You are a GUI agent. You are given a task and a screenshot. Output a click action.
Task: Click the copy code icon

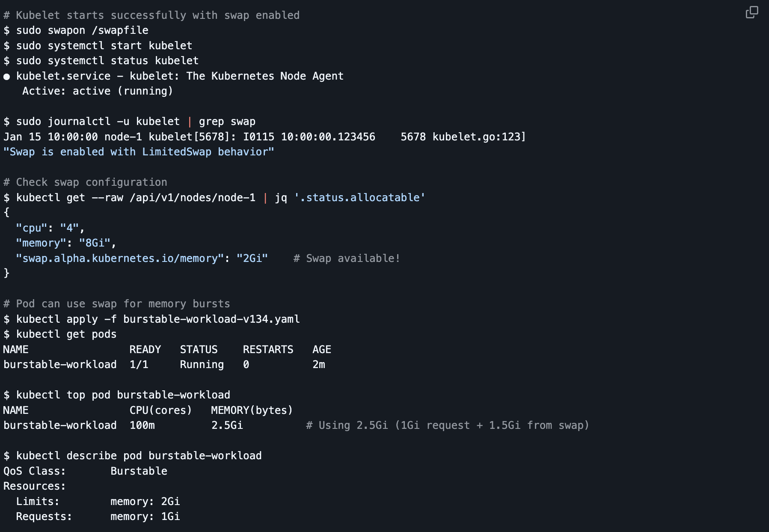[x=751, y=12]
